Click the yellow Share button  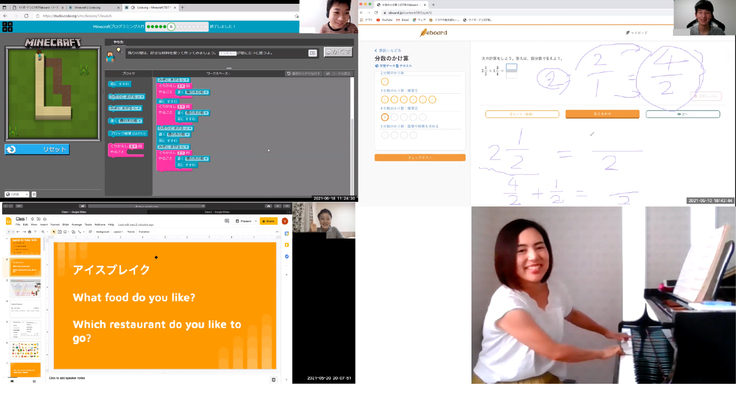[x=268, y=221]
